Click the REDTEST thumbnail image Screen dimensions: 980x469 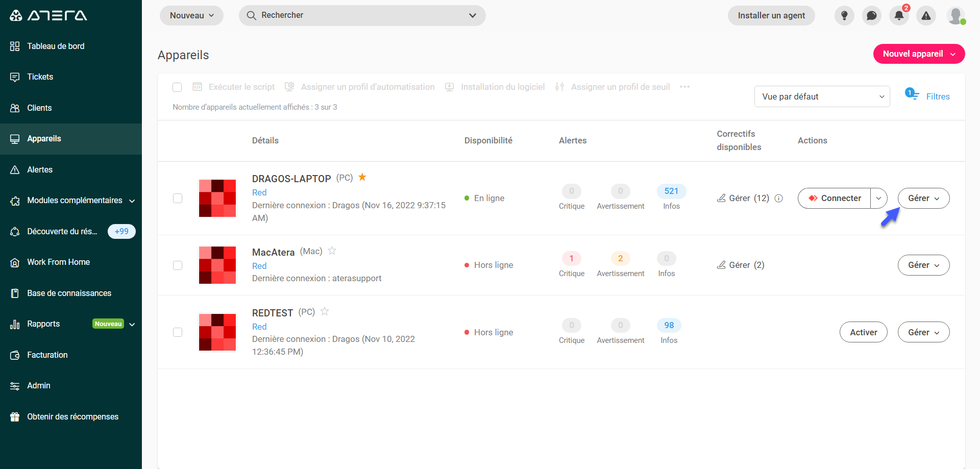tap(217, 332)
